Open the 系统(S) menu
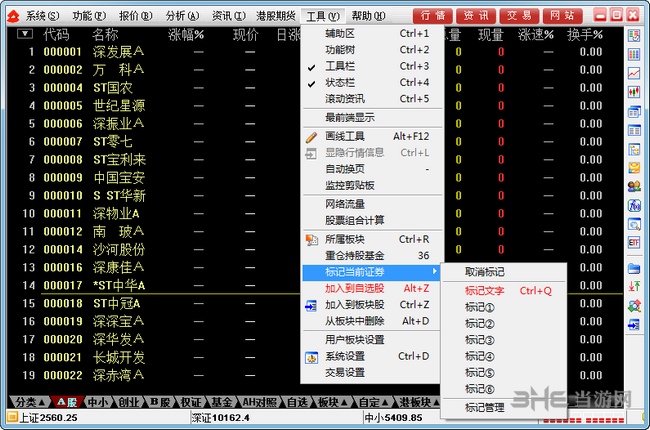The width and height of the screenshot is (650, 430). [x=42, y=16]
